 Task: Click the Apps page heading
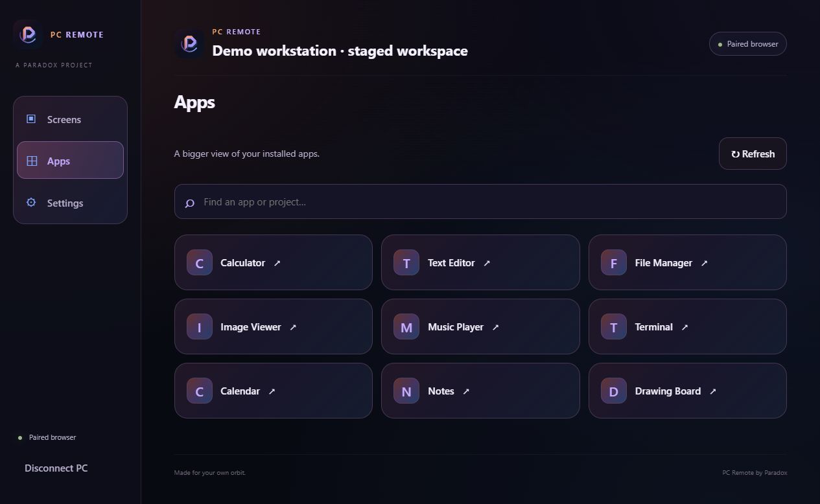(x=194, y=102)
